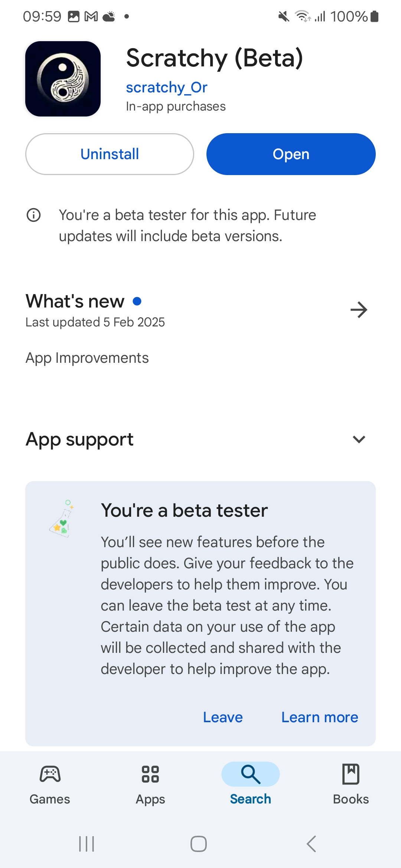Open the scratchy_Or developer page

[x=166, y=88]
